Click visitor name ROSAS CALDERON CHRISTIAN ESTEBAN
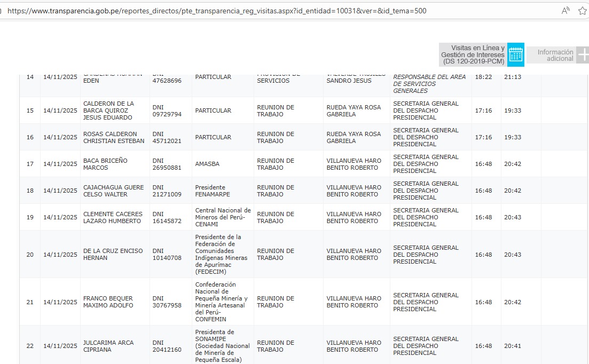This screenshot has height=364, width=589. click(x=113, y=137)
